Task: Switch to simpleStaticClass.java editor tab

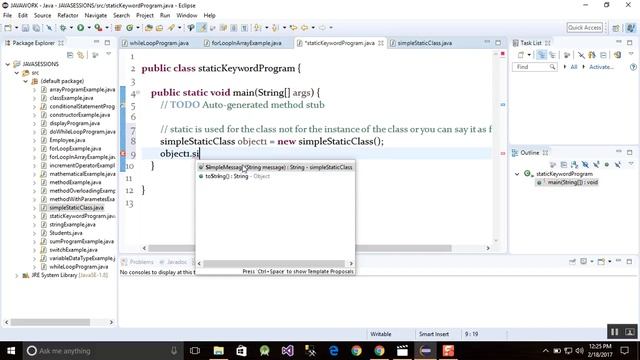Action: (x=424, y=43)
